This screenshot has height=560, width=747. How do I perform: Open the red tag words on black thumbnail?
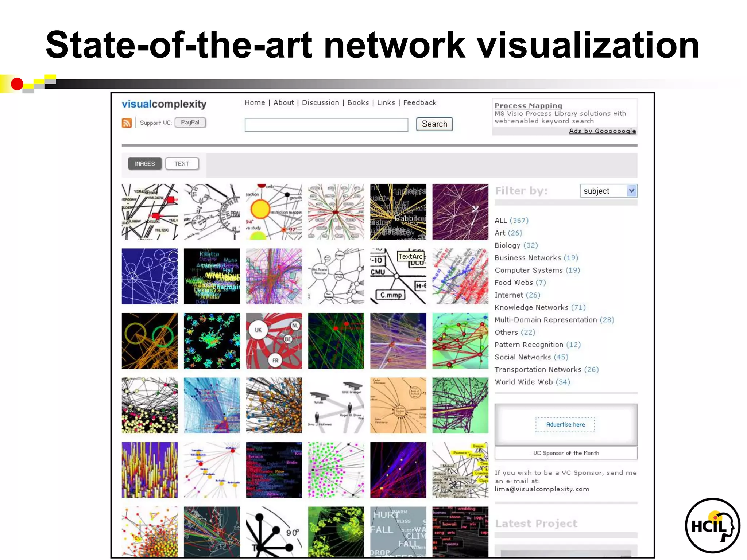pyautogui.click(x=460, y=532)
